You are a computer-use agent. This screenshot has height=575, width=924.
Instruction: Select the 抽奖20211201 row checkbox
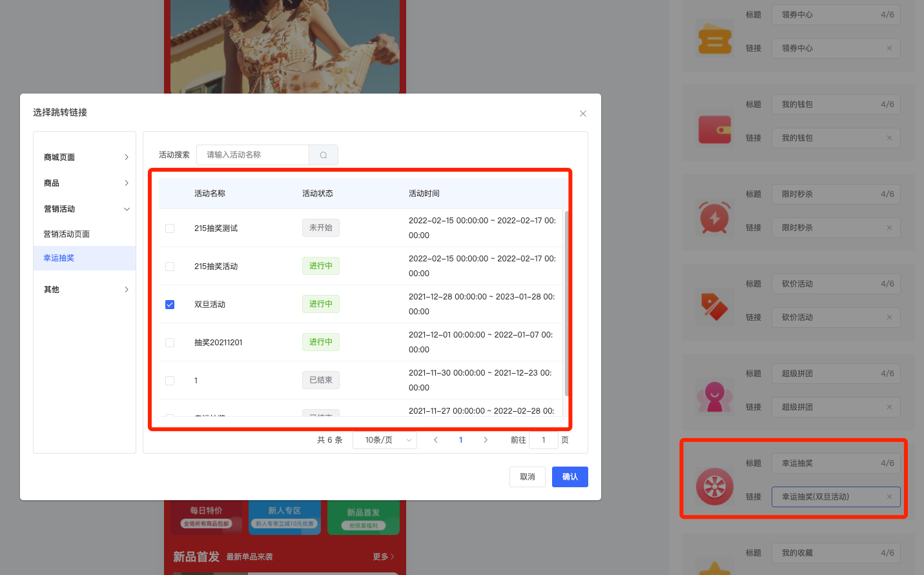click(170, 343)
